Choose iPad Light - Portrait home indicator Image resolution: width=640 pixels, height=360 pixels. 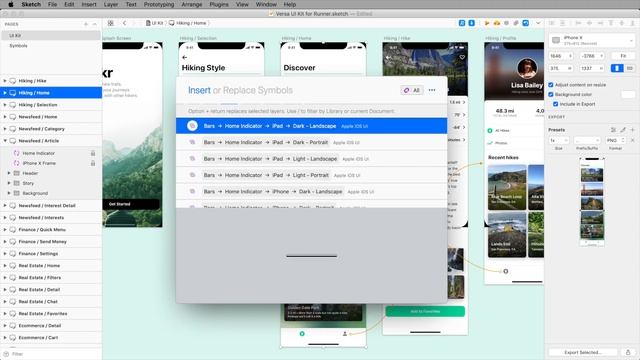tap(311, 175)
